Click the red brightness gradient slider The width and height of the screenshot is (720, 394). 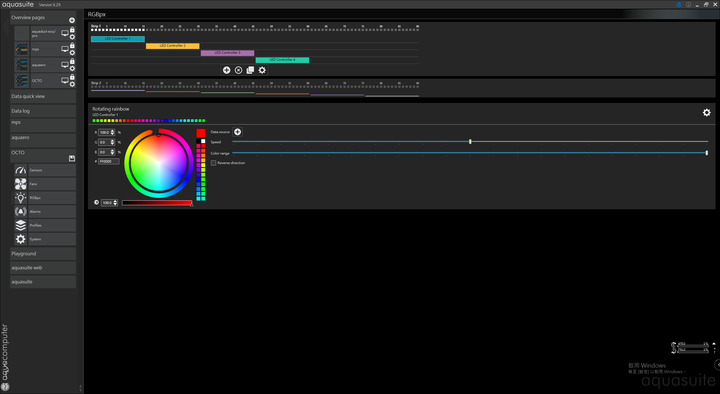[157, 203]
